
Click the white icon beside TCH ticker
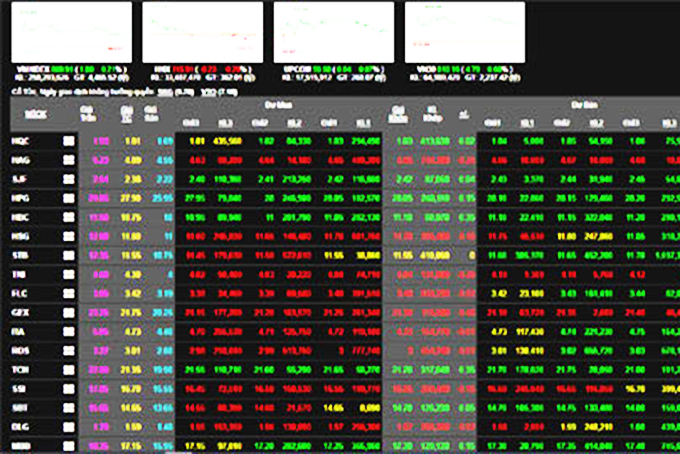(x=69, y=369)
